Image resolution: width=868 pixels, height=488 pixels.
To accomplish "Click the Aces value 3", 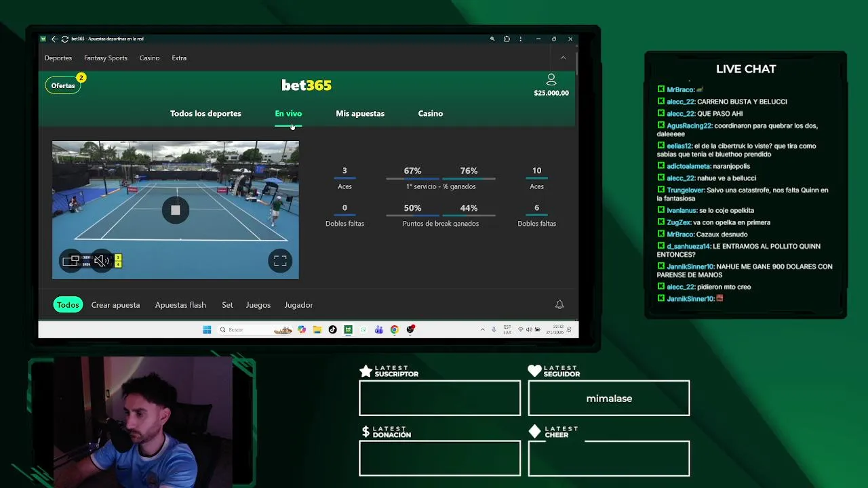I will click(344, 171).
